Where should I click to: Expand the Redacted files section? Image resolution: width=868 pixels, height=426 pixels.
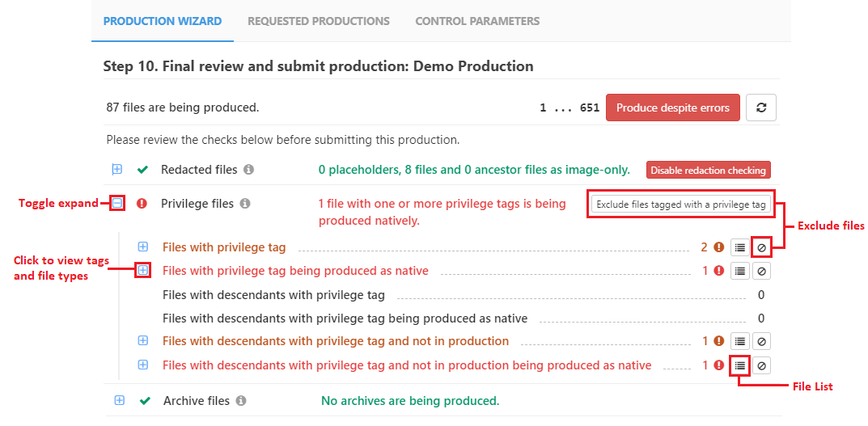117,170
